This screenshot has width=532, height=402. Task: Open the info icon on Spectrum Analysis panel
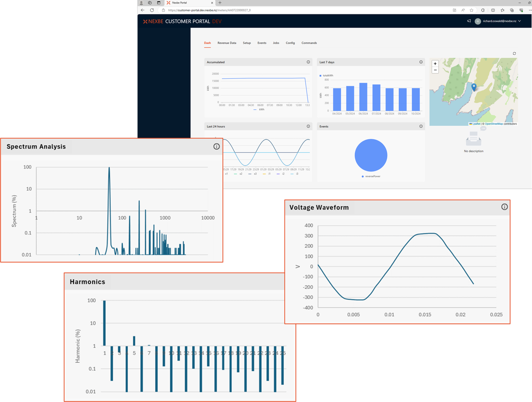click(216, 146)
